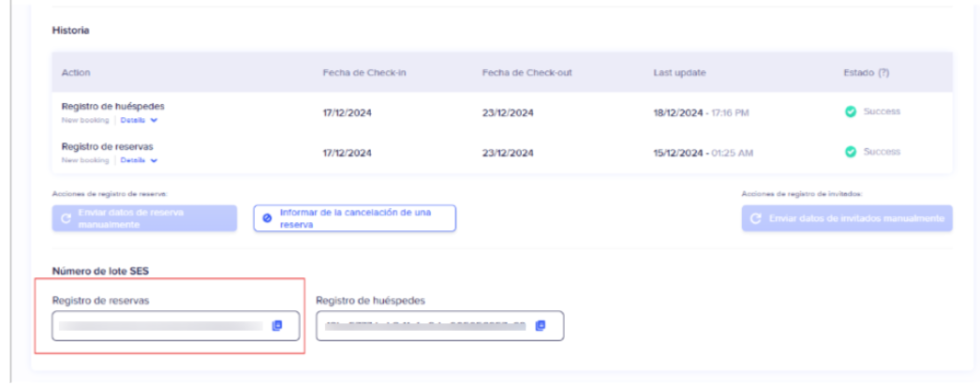Copy the Registro de huéspedes batch number
This screenshot has height=385, width=980.
coord(541,326)
